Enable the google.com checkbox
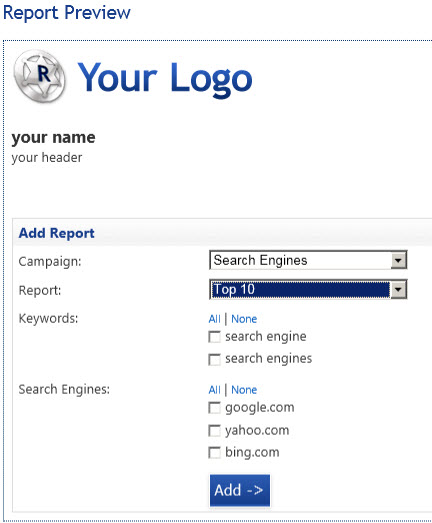Viewport: 432px width, 523px height. coord(214,408)
